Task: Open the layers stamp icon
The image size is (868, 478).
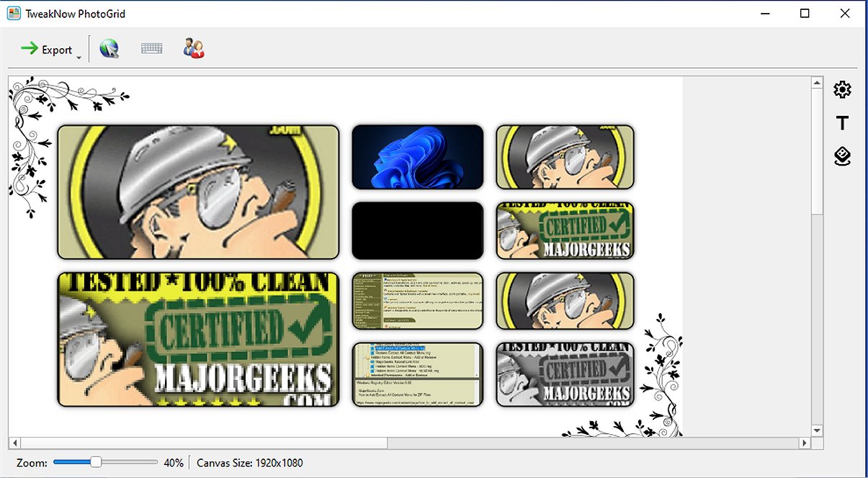Action: coord(842,156)
